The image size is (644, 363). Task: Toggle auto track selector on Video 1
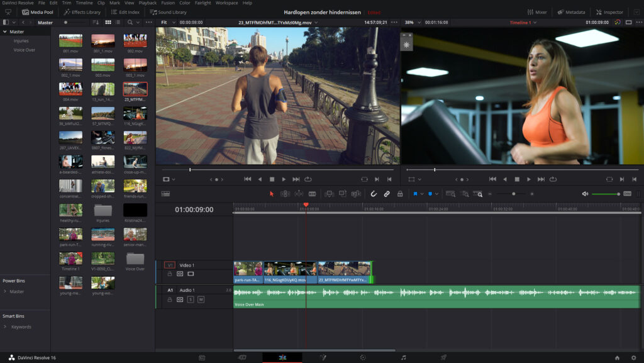(x=180, y=274)
